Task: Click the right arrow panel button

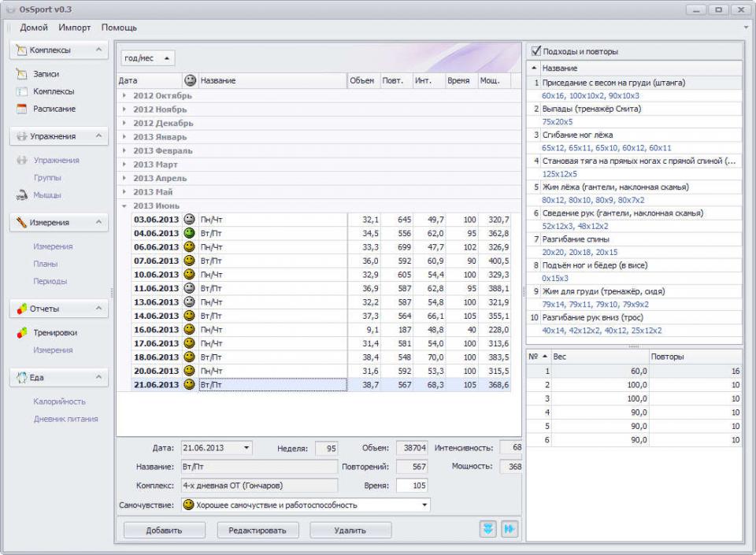Action: (510, 530)
